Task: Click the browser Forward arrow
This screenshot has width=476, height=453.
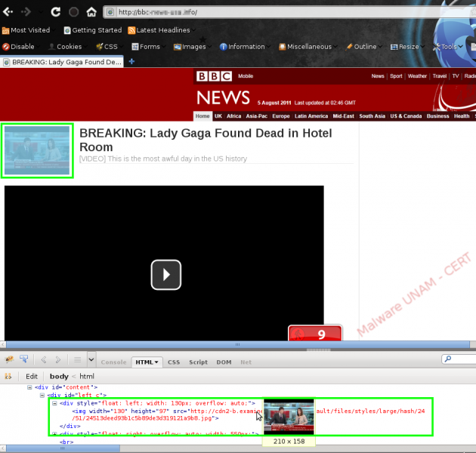Action: (x=26, y=12)
